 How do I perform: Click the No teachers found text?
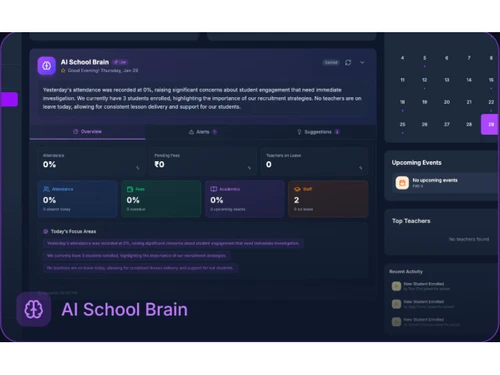pyautogui.click(x=469, y=239)
